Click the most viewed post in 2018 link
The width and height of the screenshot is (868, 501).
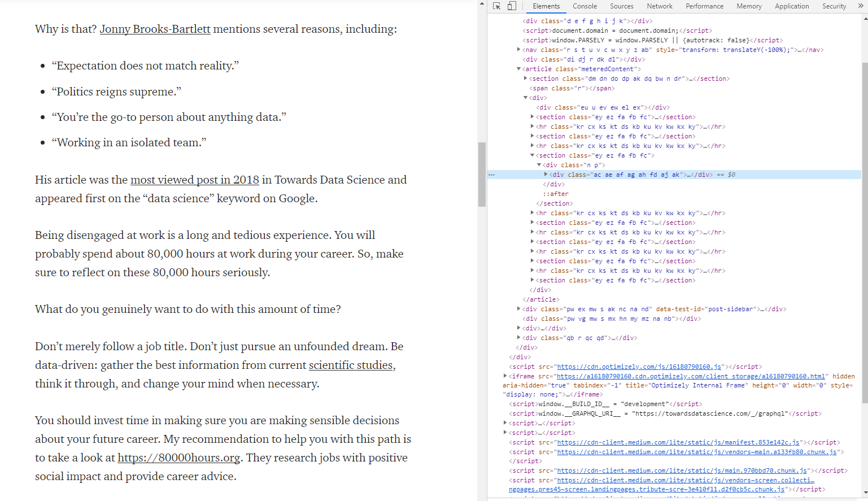tap(194, 180)
